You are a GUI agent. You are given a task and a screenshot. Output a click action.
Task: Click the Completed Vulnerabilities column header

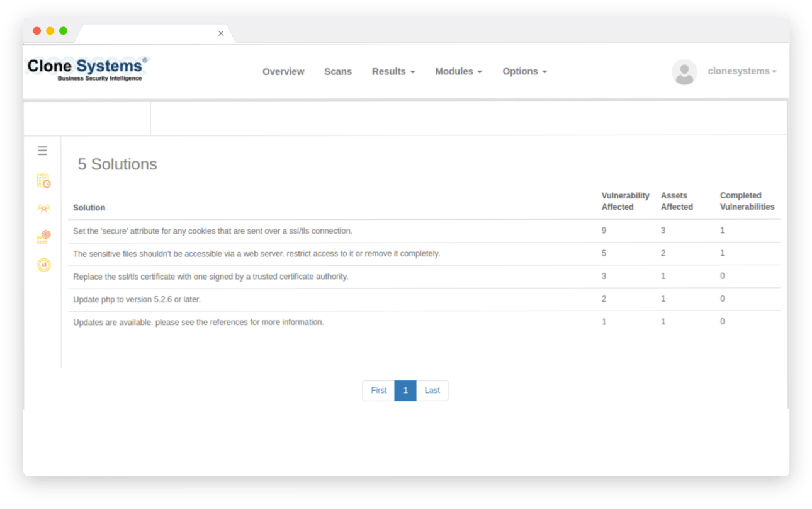point(747,202)
